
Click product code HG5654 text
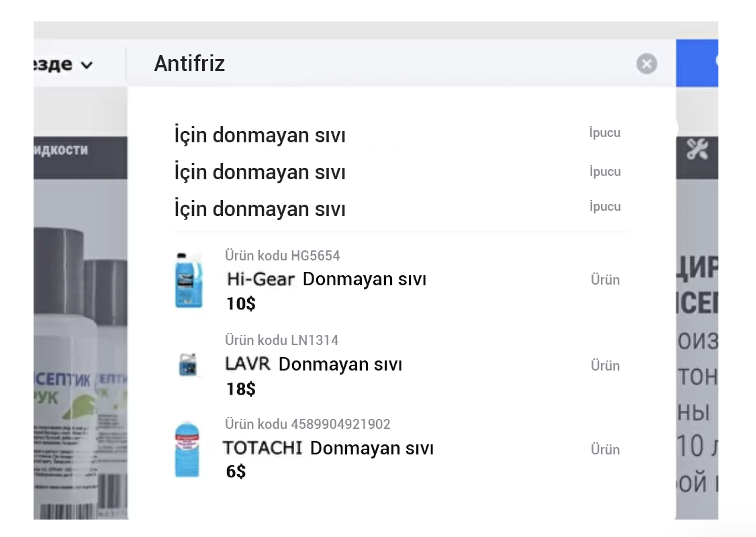coord(283,256)
